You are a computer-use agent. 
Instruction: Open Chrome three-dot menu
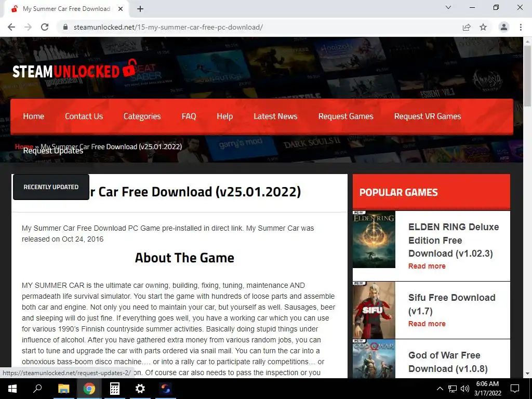coord(521,27)
